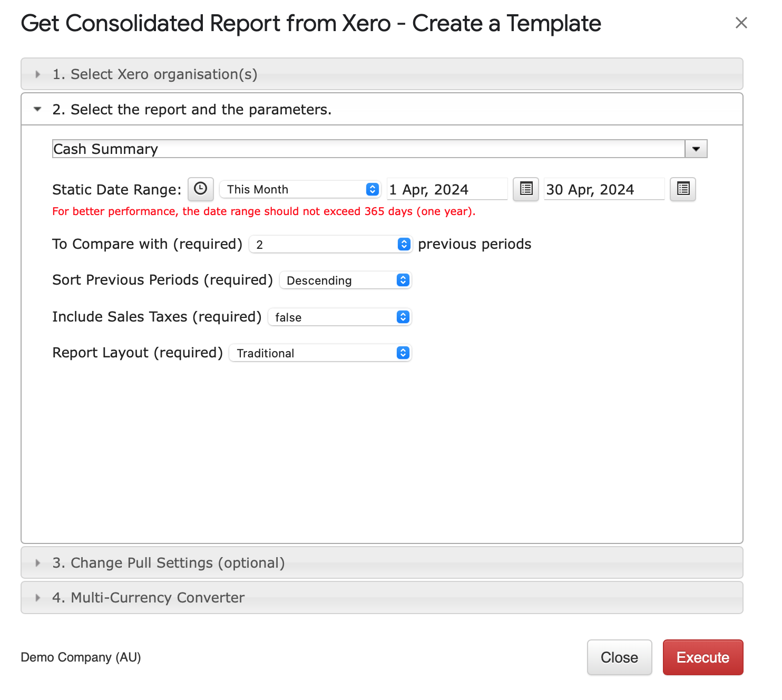Open the Report Layout Traditional dropdown
Image resolution: width=782 pixels, height=700 pixels.
320,353
